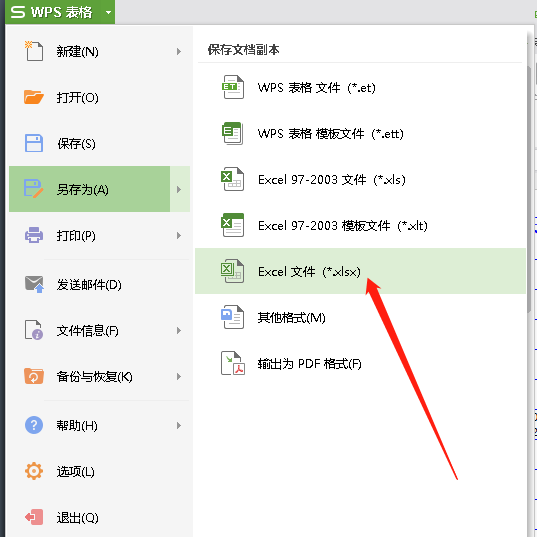
Task: Click the WPS .et spreadsheet file icon
Action: tap(233, 87)
